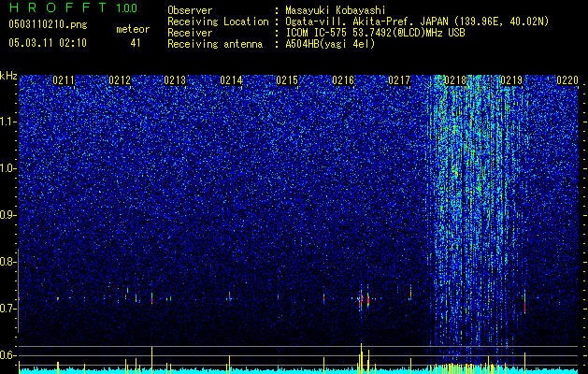Click the meteor label
This screenshot has width=588, height=374.
[x=133, y=29]
